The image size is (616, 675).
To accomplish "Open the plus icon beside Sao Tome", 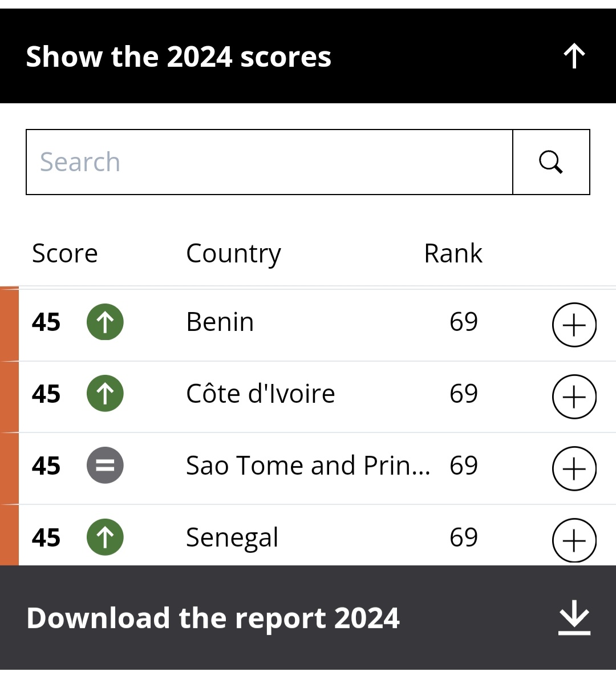I will coord(574,468).
